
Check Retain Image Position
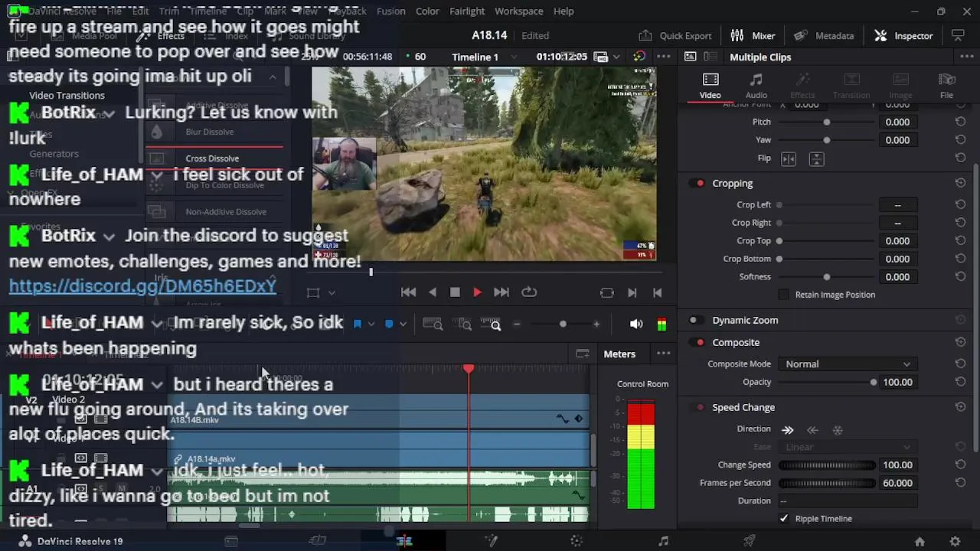point(783,295)
